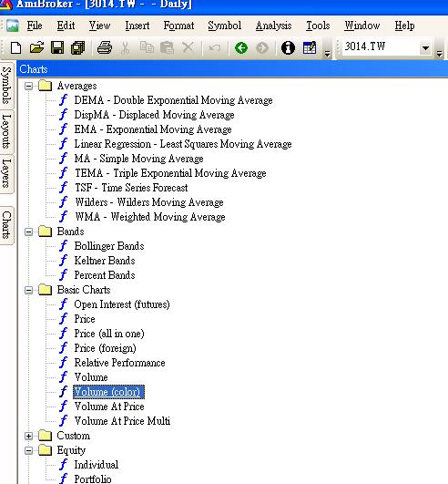
Task: Click the Custom folder icon
Action: point(45,436)
